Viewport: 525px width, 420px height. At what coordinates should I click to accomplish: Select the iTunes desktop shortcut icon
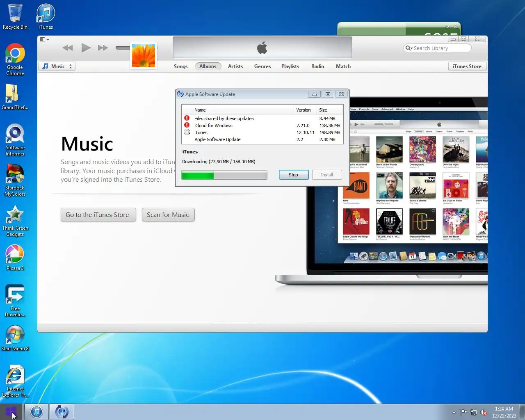tap(46, 17)
